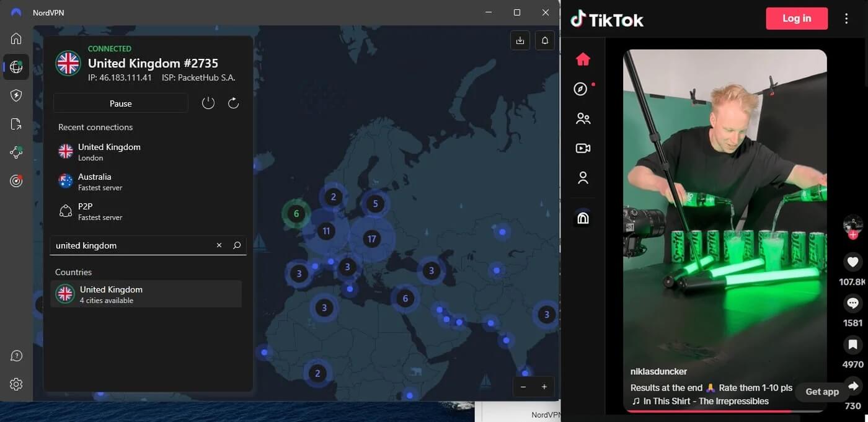Open Dark Web Monitor in NordVPN
Screen dimensions: 868x422
pyautogui.click(x=15, y=180)
